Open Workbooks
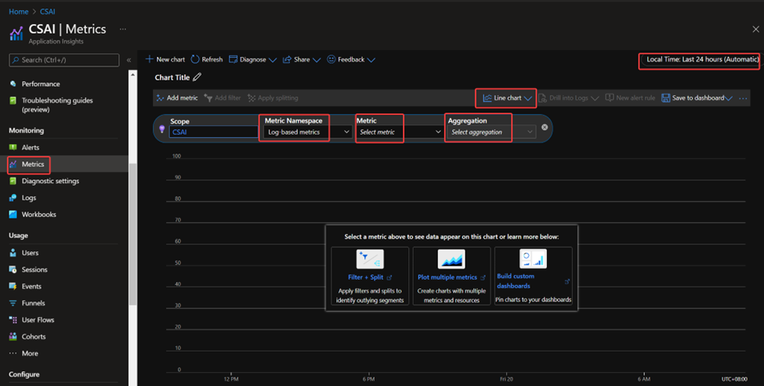 click(x=38, y=214)
